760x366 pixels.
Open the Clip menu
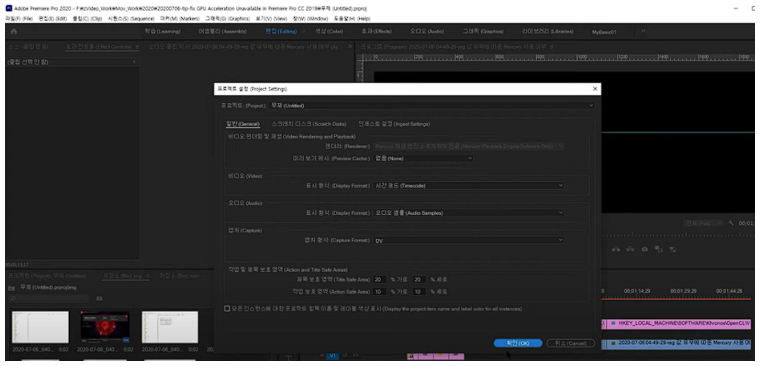pyautogui.click(x=87, y=18)
